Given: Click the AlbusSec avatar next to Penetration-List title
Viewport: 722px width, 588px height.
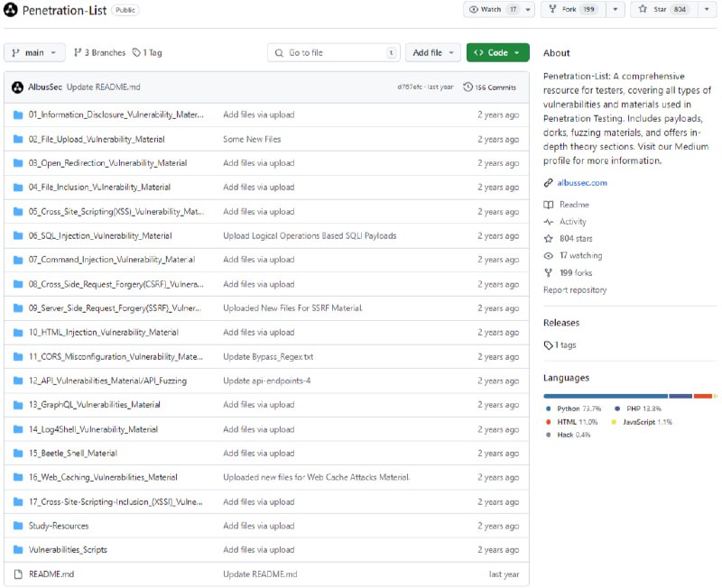Looking at the screenshot, I should pos(11,10).
